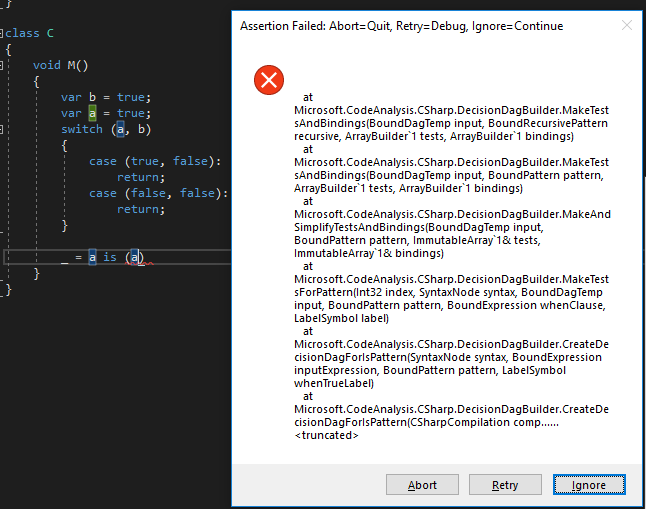The image size is (646, 509).
Task: Click 'case (true, false):' line
Action: 155,161
